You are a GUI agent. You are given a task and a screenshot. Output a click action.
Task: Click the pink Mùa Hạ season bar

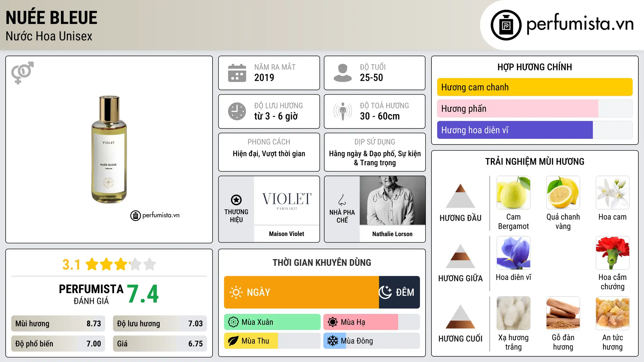click(361, 322)
